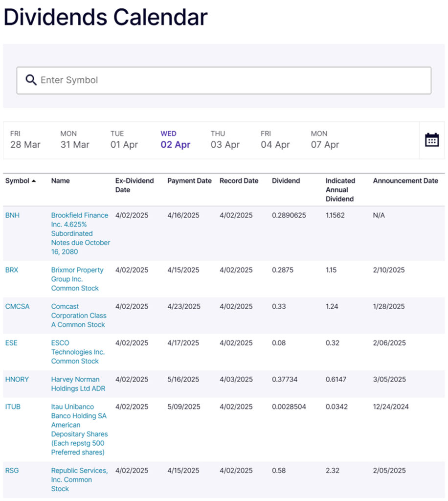Type in the Enter Symbol search field
This screenshot has height=501, width=448.
point(230,80)
